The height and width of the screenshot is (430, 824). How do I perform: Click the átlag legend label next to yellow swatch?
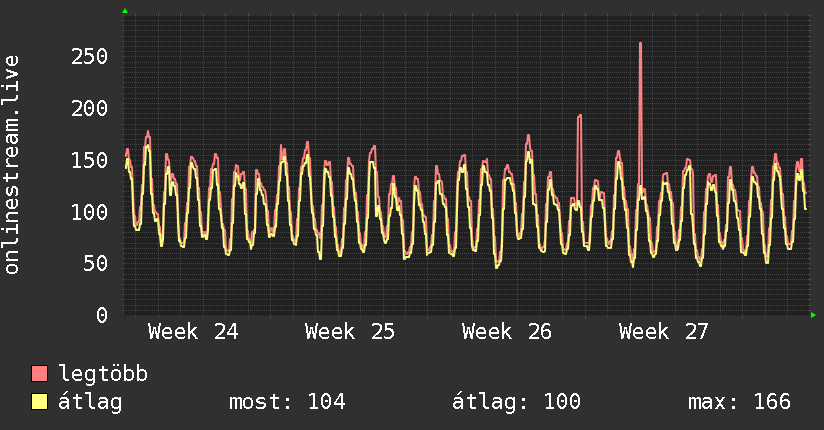click(x=90, y=402)
